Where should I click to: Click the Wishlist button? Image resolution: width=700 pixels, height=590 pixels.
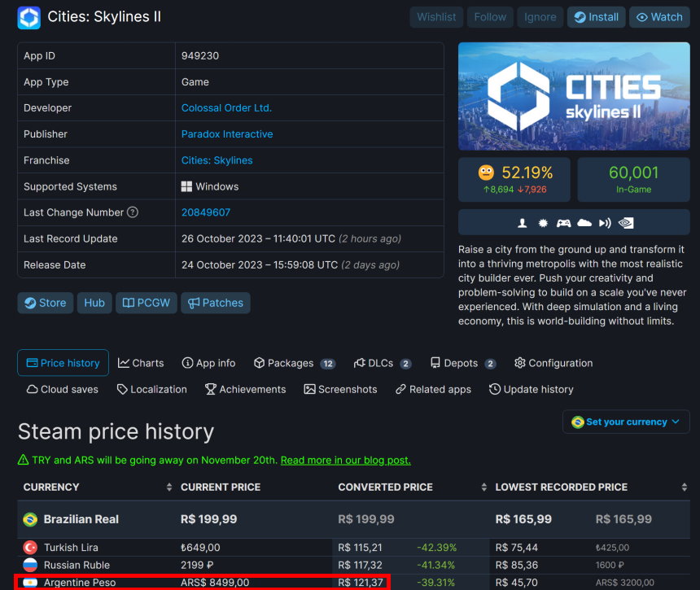(436, 17)
